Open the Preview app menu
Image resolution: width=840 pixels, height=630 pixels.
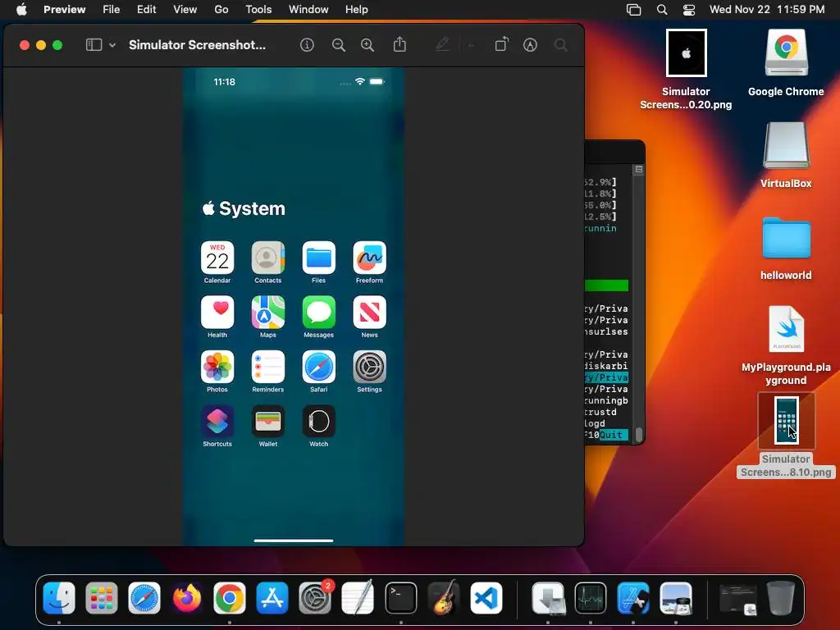coord(64,9)
